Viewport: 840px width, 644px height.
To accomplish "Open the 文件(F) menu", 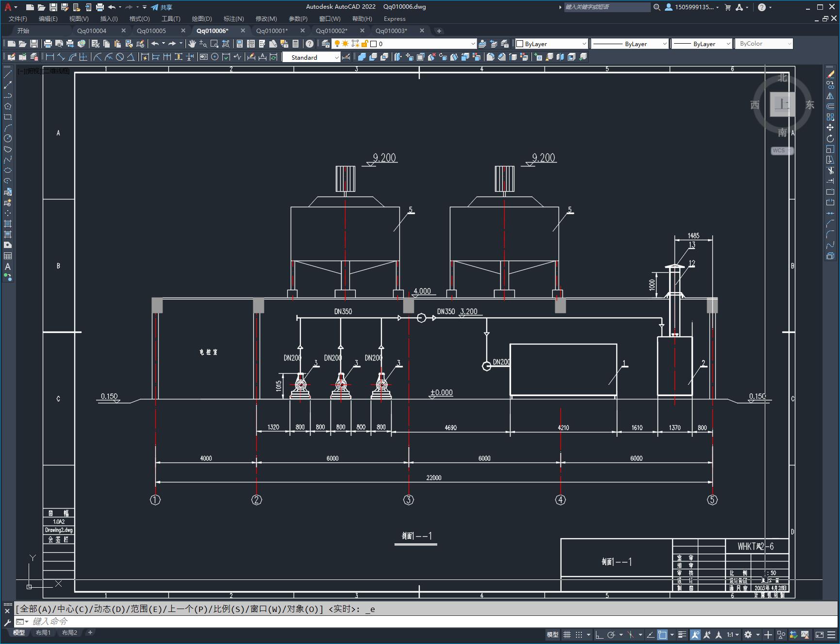I will tap(18, 19).
